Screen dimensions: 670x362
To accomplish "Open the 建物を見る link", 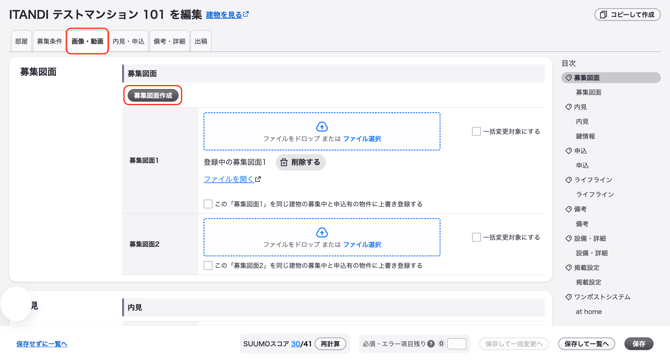I will click(227, 15).
